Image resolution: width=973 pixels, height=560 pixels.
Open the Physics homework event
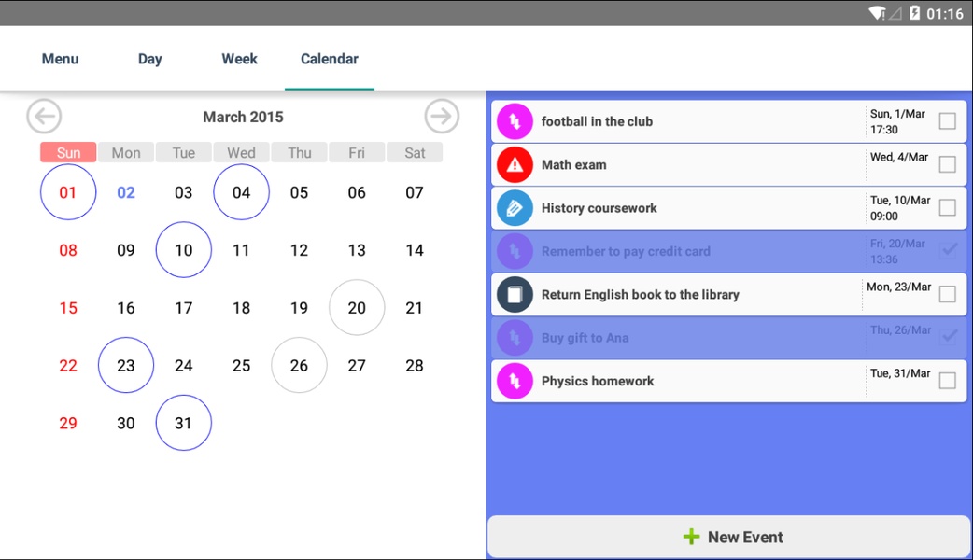[x=729, y=381]
